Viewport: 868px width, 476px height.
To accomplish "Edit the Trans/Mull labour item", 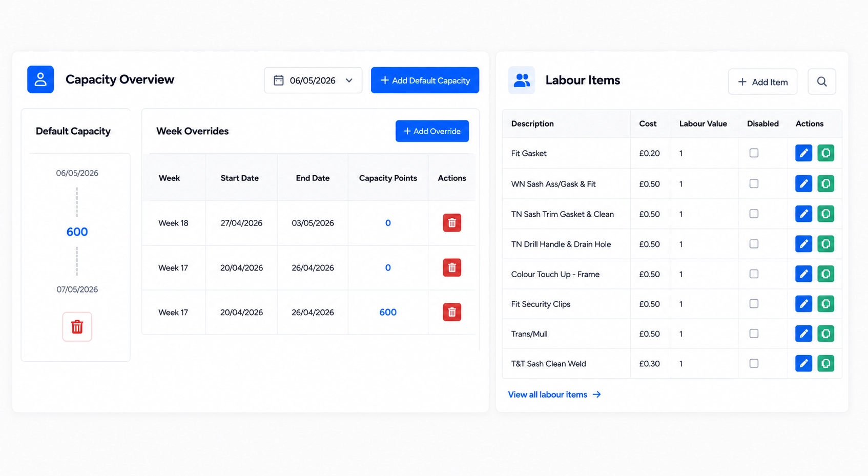I will tap(803, 334).
